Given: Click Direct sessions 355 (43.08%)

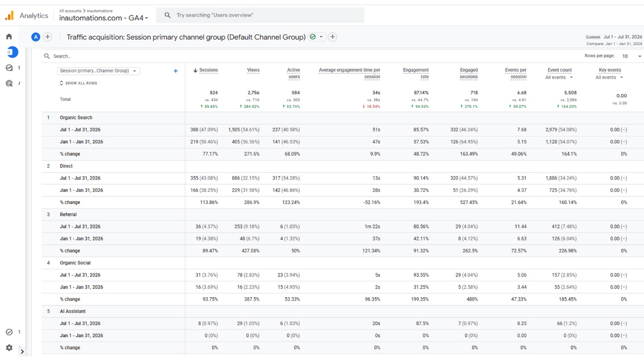Looking at the screenshot, I should point(204,179).
